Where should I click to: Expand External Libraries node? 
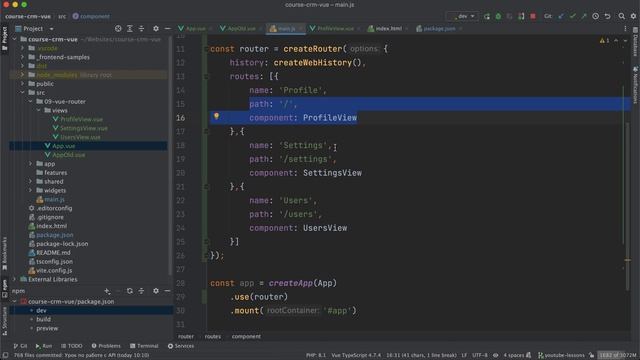(x=15, y=279)
